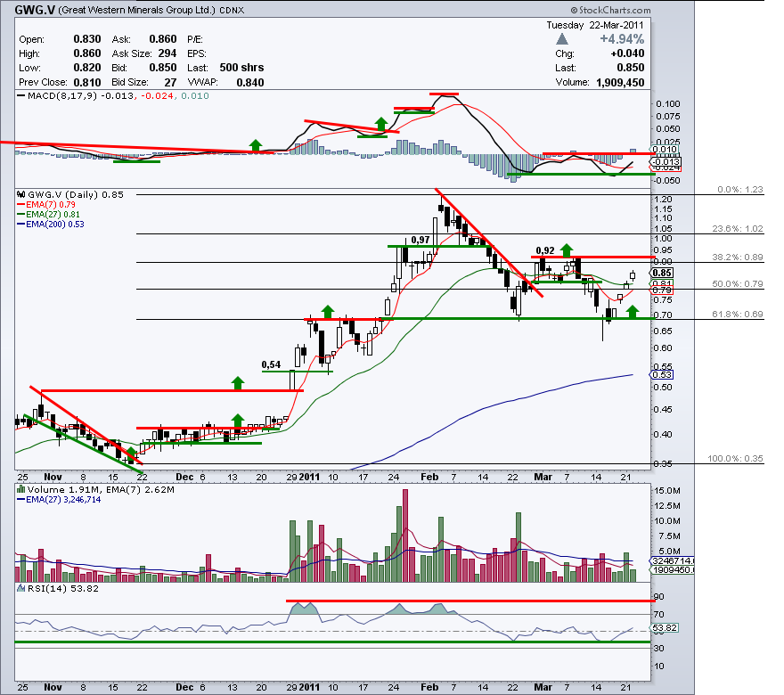Click the +4.94% percent change
This screenshot has width=784, height=695.
pyautogui.click(x=622, y=39)
